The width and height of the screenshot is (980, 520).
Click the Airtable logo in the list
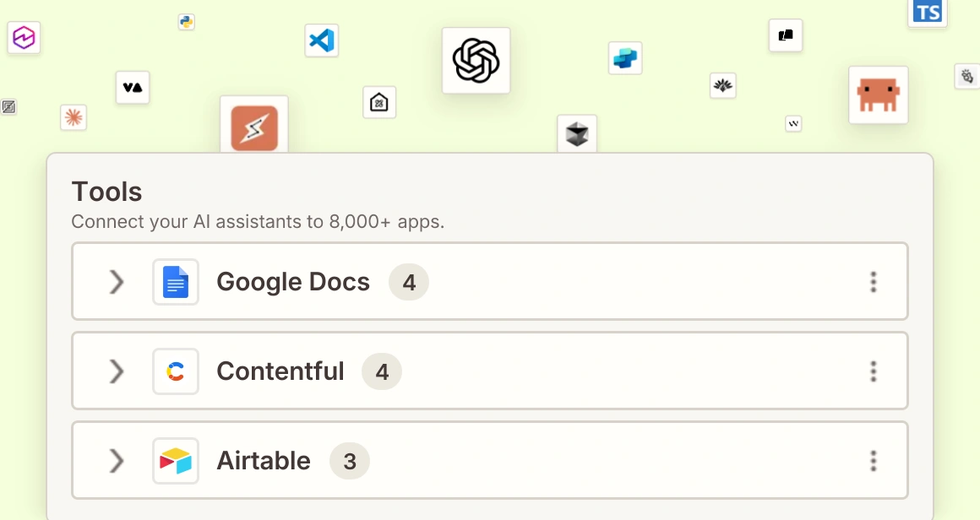coord(176,461)
